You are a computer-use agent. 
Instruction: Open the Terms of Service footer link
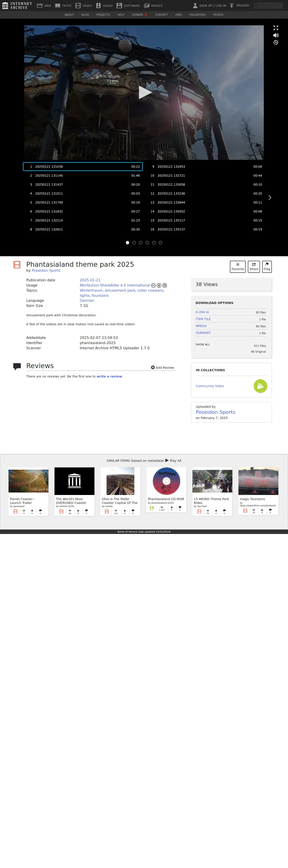144,532
